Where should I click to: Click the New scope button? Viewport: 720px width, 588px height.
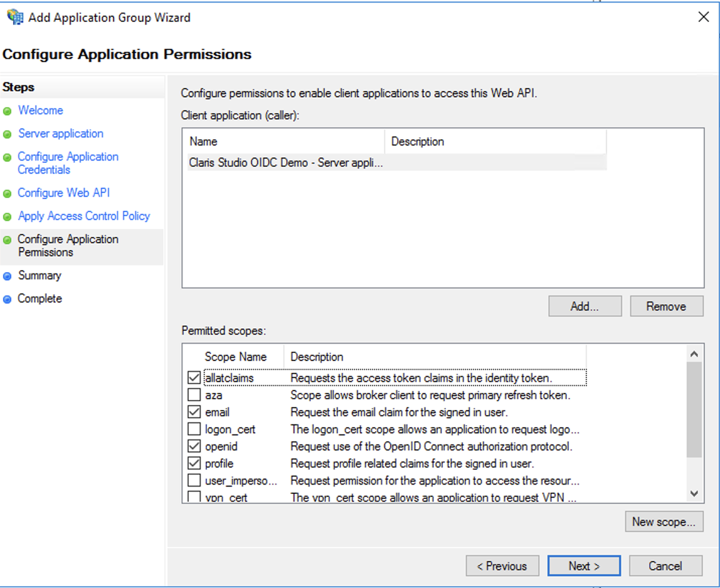click(664, 521)
